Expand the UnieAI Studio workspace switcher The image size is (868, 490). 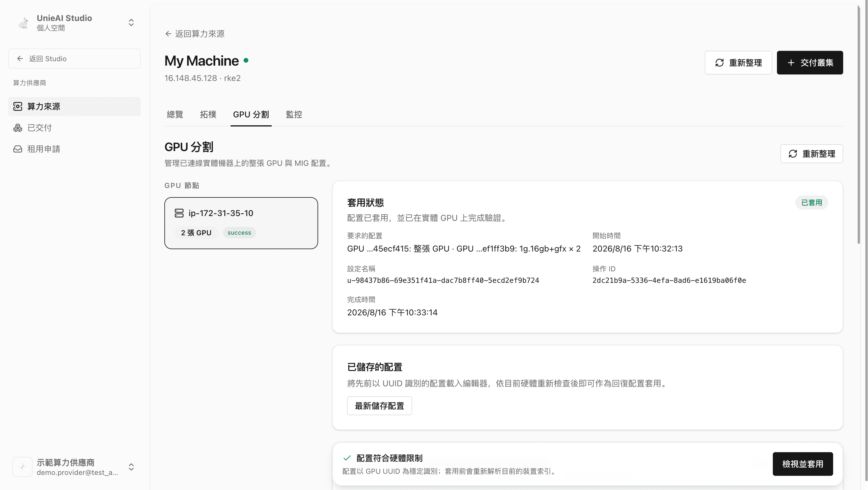pos(131,22)
